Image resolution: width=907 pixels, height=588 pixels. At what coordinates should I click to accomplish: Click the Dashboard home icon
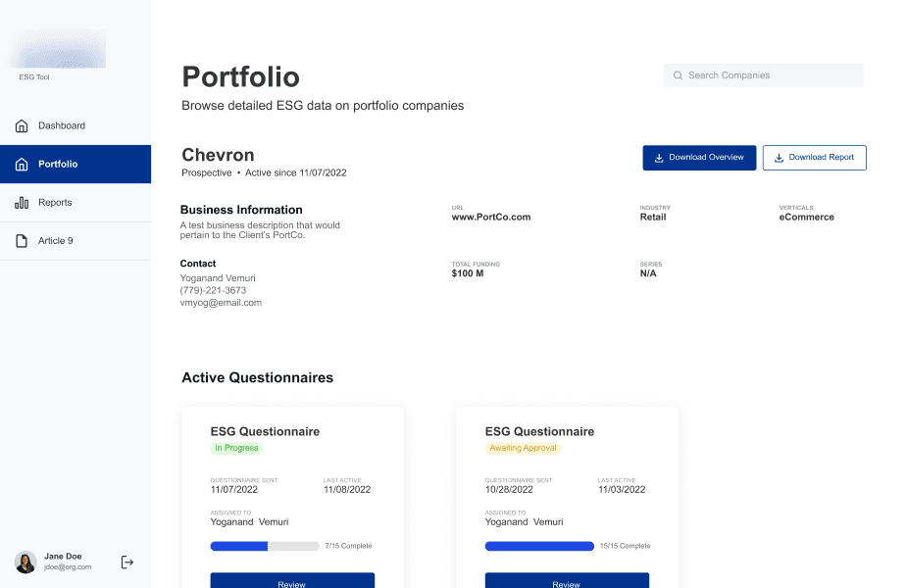click(x=22, y=126)
